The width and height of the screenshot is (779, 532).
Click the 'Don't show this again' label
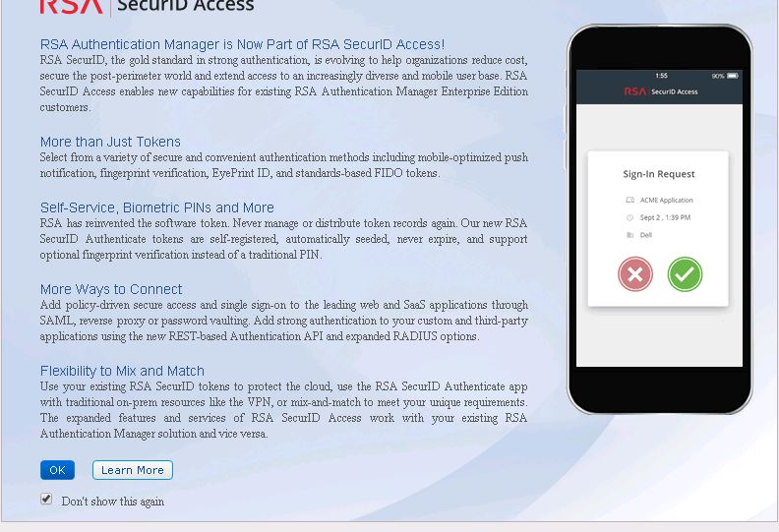113,502
